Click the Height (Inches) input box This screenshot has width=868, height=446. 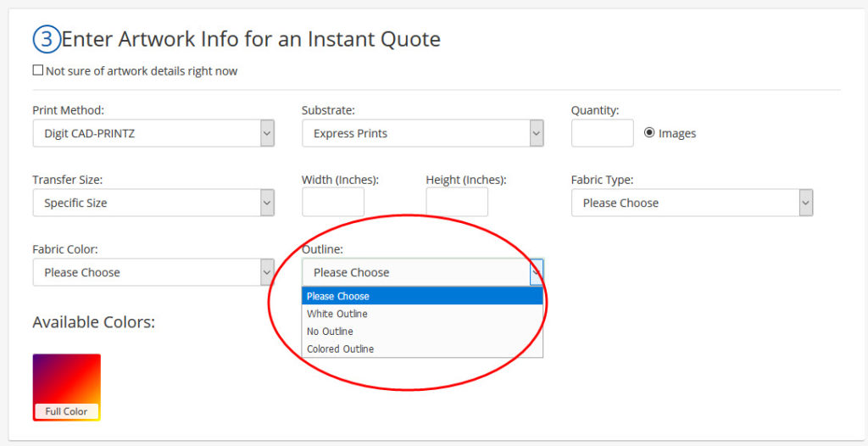[457, 203]
